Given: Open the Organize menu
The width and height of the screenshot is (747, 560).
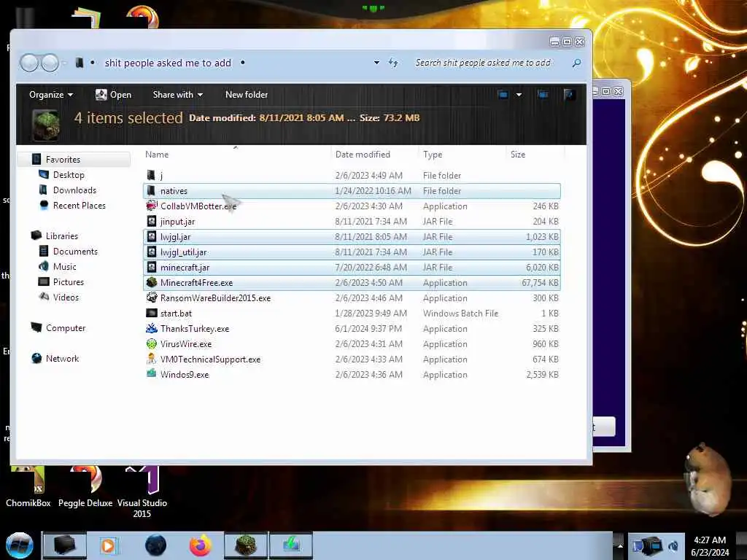Looking at the screenshot, I should 51,95.
